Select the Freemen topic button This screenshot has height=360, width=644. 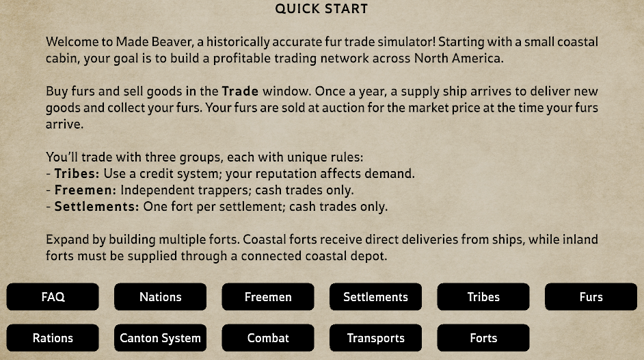[x=268, y=297]
